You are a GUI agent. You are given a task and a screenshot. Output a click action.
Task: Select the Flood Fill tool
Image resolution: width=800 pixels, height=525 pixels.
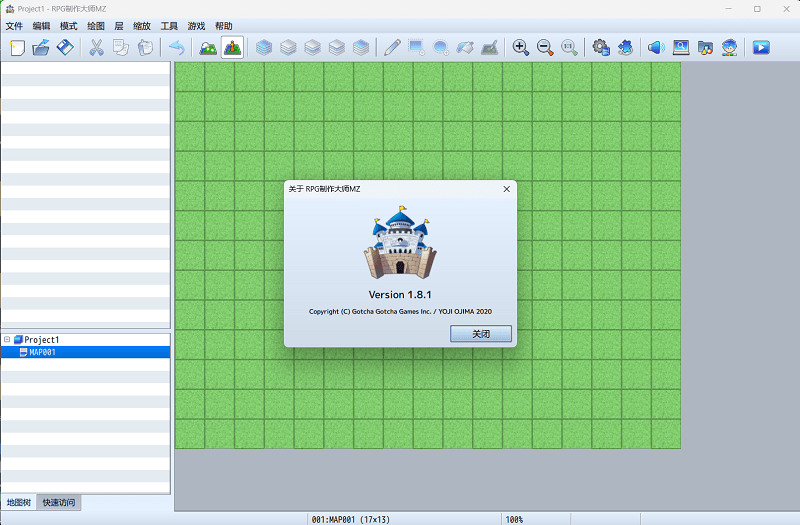pos(465,47)
